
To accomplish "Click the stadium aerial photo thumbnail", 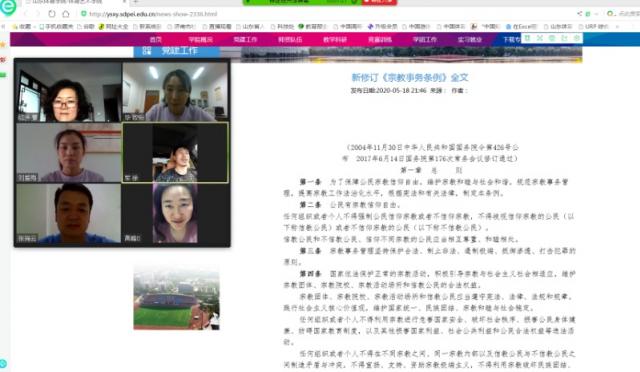I will tap(176, 298).
